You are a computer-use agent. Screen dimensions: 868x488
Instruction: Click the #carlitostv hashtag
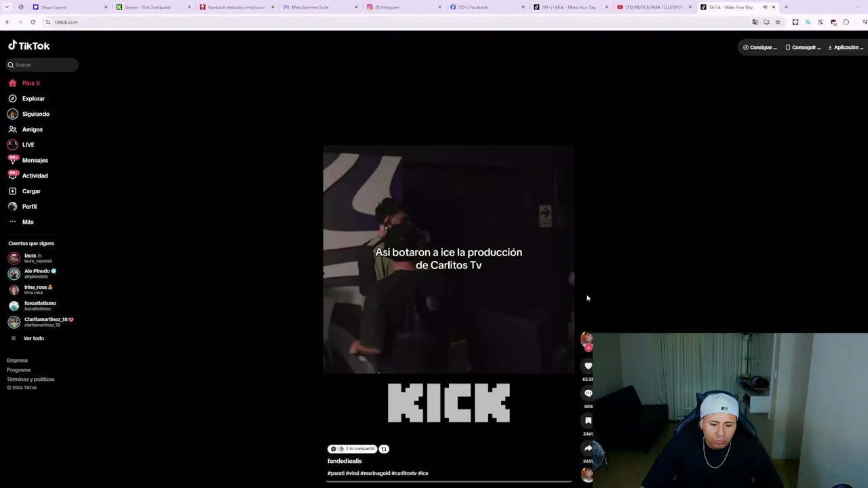[x=403, y=473]
